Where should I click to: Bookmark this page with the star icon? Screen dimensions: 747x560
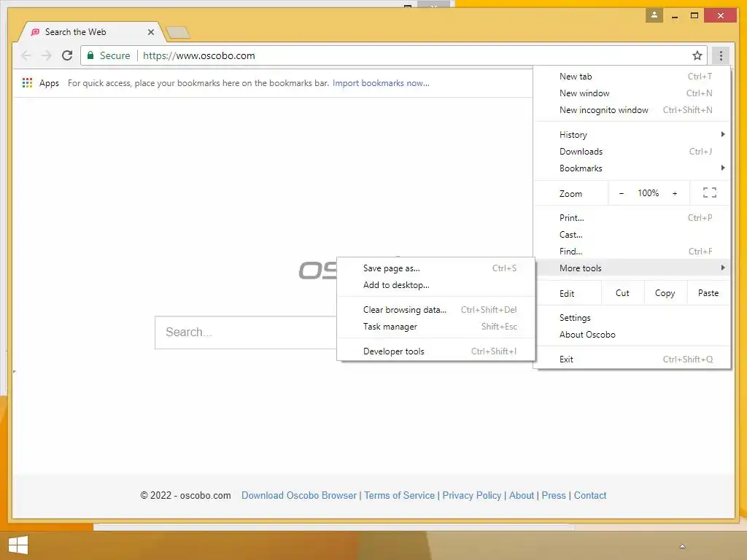coord(697,55)
